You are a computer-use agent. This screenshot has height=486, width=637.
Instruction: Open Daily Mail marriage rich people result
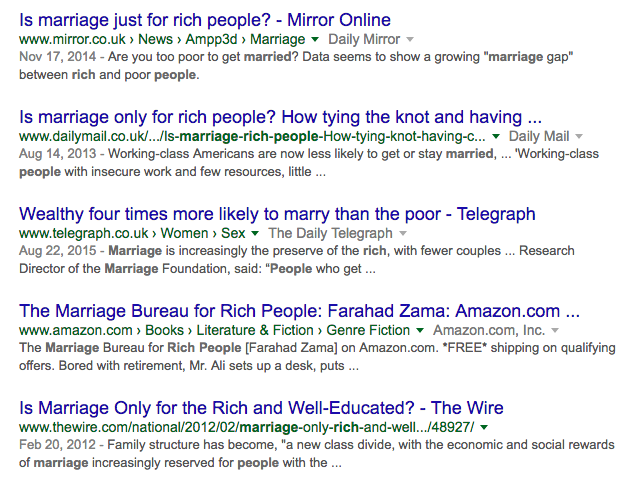pyautogui.click(x=280, y=117)
